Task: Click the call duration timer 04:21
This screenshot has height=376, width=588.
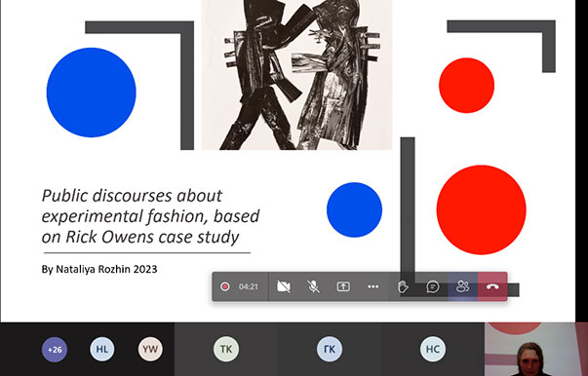Action: (249, 286)
